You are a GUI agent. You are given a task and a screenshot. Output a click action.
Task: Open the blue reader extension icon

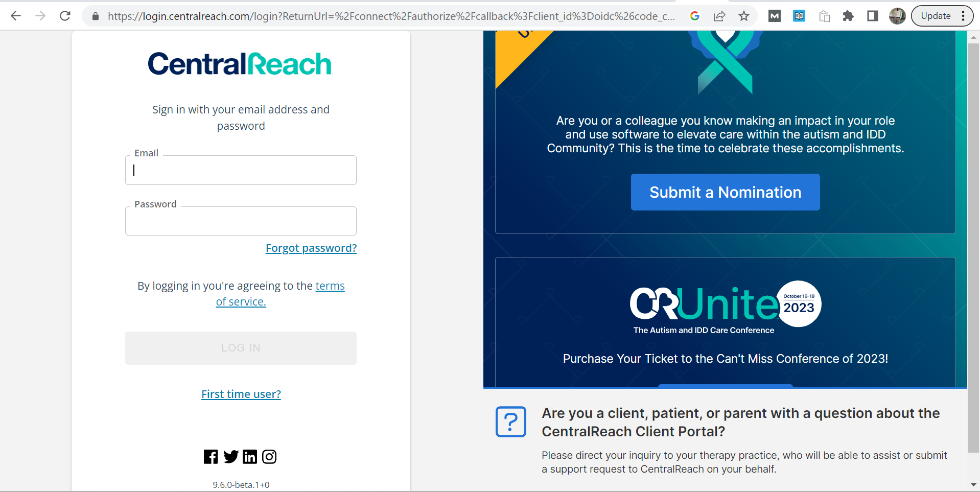click(x=799, y=16)
